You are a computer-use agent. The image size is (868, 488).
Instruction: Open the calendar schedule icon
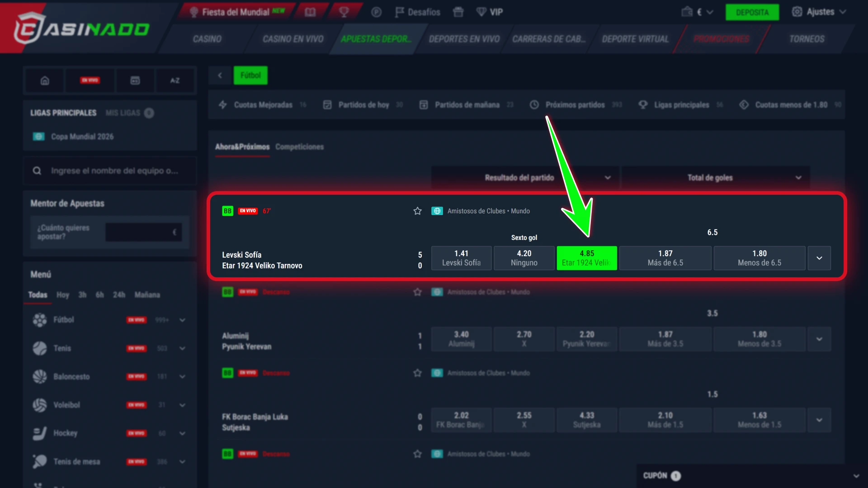(x=135, y=80)
